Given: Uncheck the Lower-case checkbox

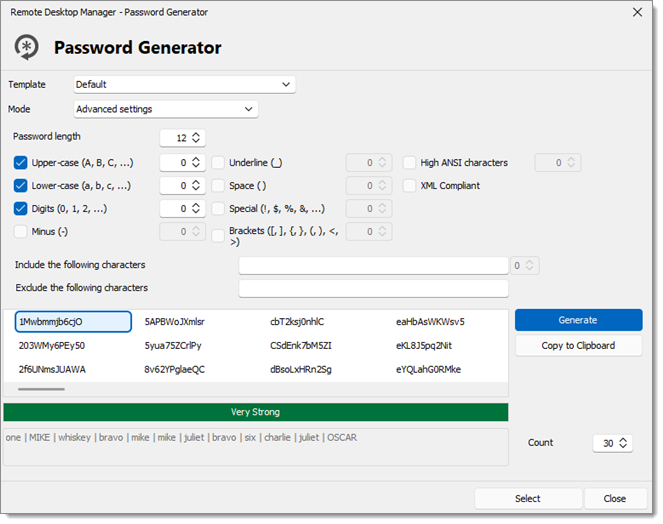Looking at the screenshot, I should click(20, 186).
